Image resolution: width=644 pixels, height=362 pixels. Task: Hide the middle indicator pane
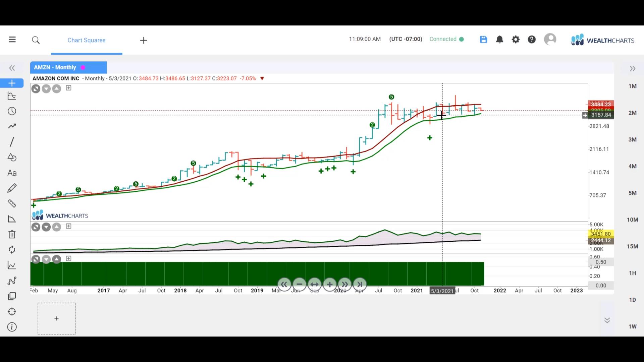point(36,227)
